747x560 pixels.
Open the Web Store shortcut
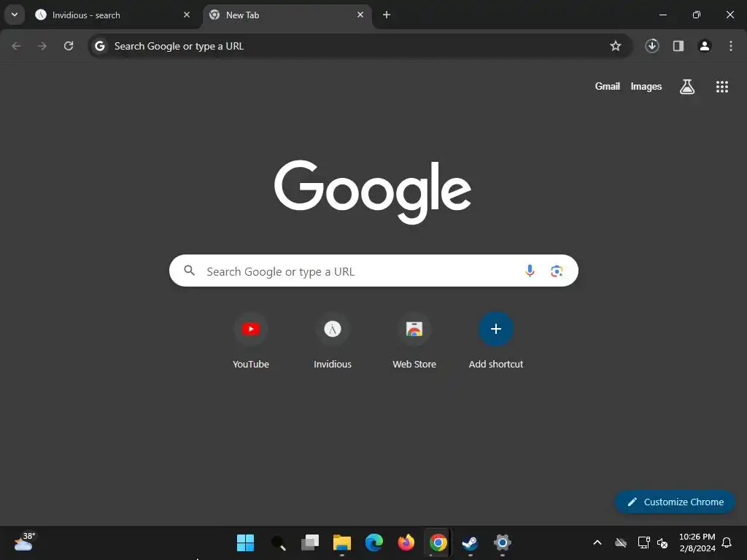click(x=414, y=341)
